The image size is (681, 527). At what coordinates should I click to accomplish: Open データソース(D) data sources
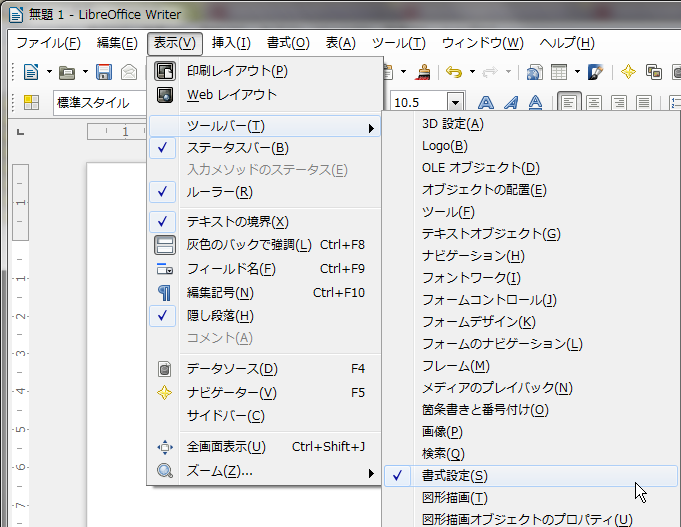265,369
